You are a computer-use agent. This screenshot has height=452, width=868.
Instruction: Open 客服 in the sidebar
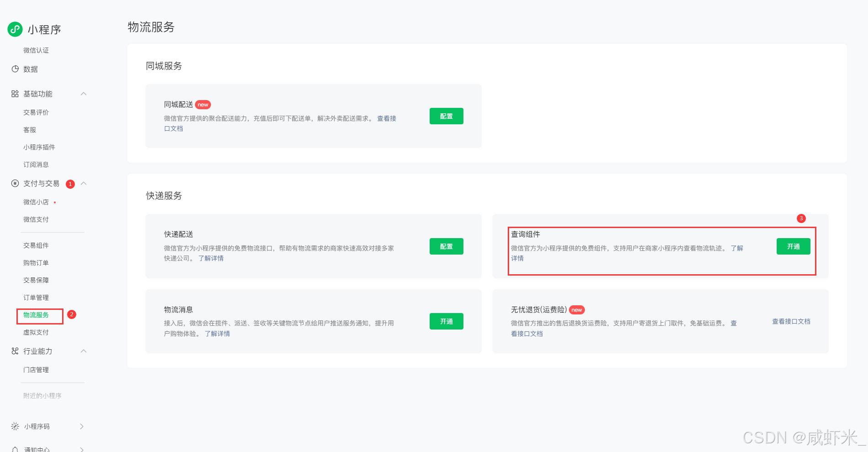(30, 130)
